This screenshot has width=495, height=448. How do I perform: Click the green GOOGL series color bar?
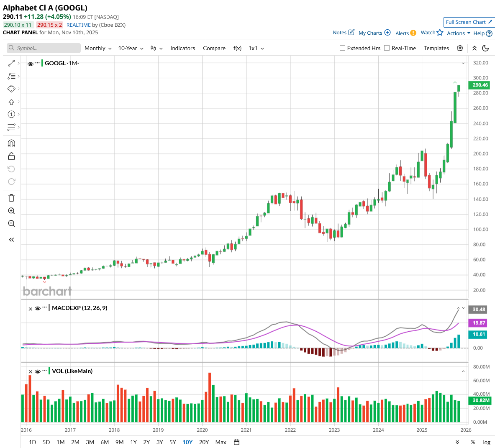(42, 63)
